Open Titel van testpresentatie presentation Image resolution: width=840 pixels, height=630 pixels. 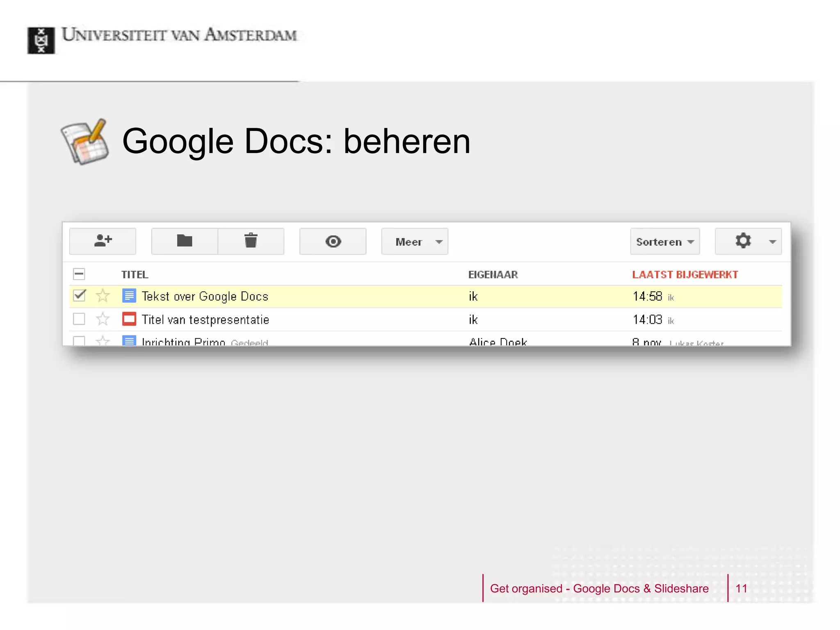[205, 320]
